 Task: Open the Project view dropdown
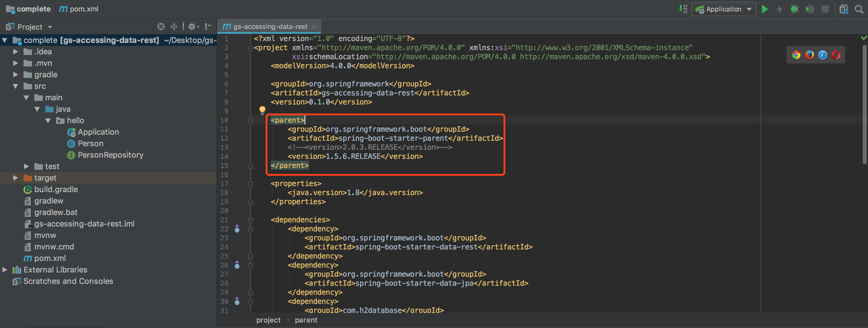(x=50, y=27)
